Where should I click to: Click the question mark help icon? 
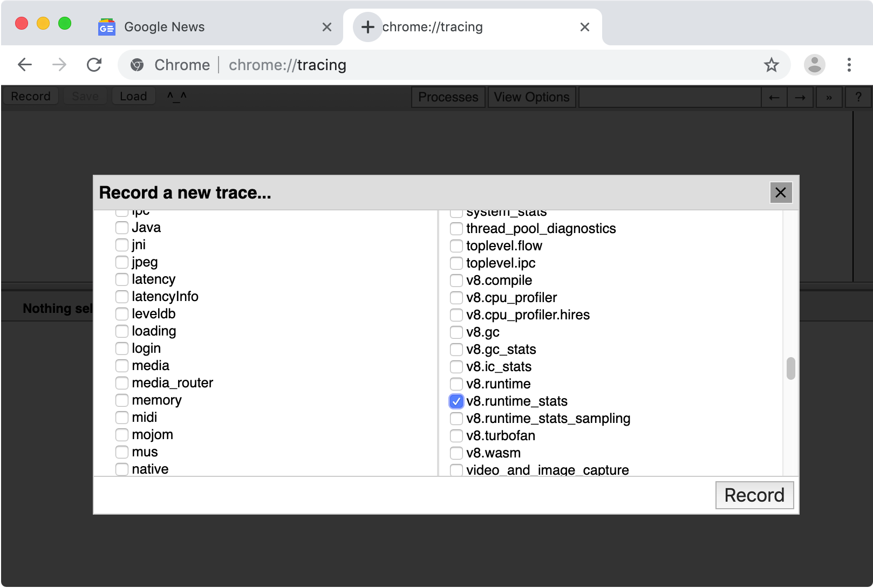[858, 97]
